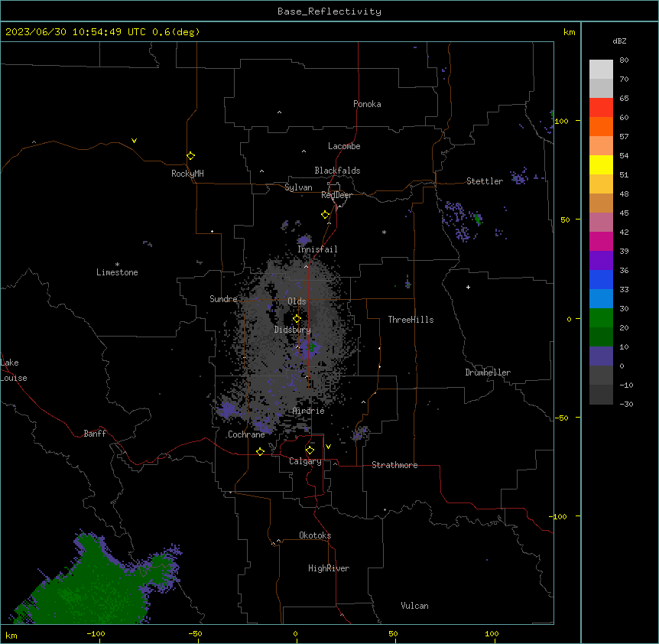Click the Didsbury town label

(293, 330)
